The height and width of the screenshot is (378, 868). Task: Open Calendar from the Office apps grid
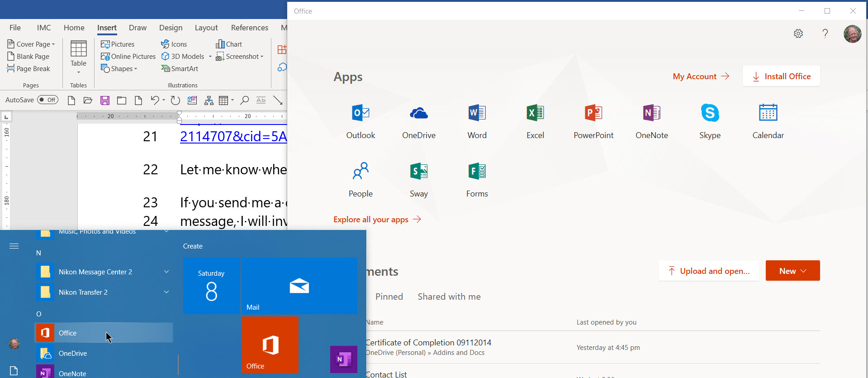point(768,122)
